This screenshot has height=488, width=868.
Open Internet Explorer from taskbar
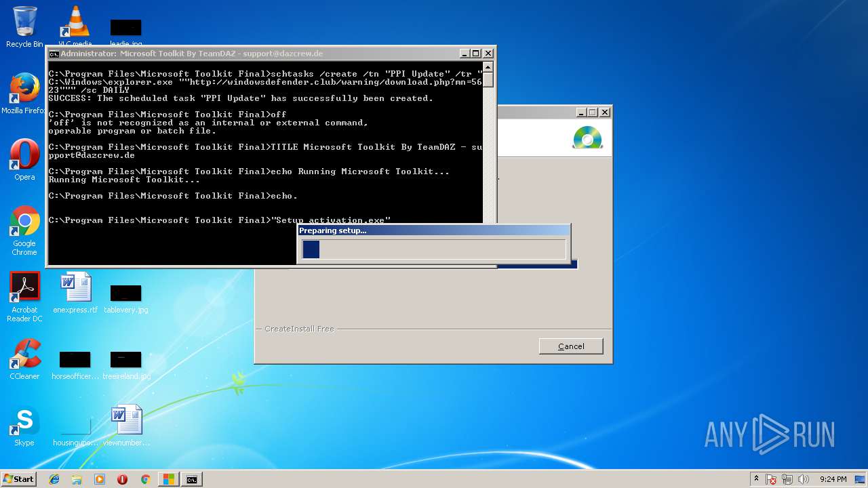tap(54, 479)
